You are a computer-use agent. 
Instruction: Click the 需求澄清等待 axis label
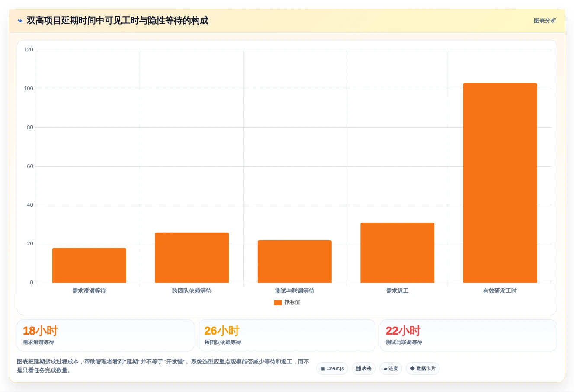pyautogui.click(x=89, y=291)
